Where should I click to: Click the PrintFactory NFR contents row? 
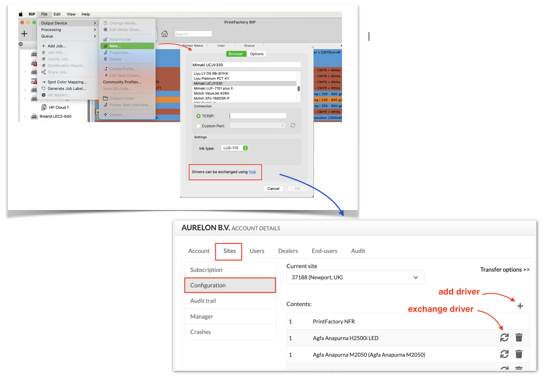(x=408, y=321)
